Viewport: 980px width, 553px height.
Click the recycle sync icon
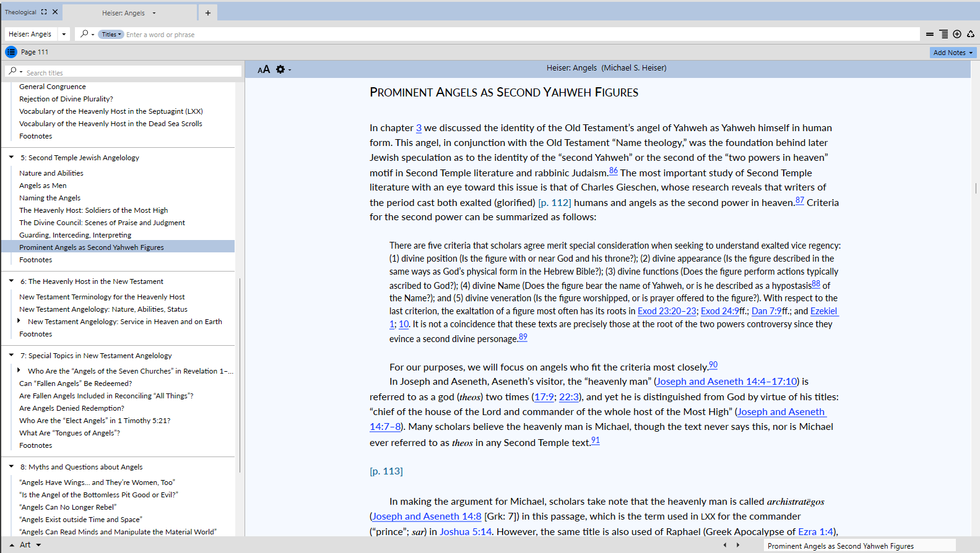[971, 34]
